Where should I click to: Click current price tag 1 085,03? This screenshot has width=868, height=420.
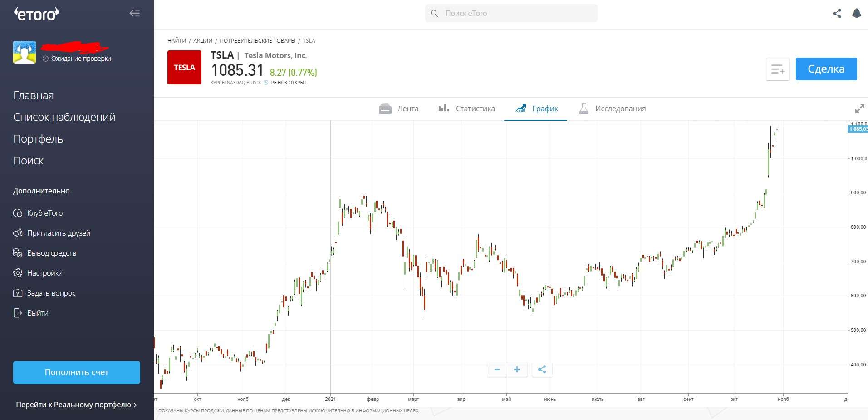pyautogui.click(x=858, y=129)
